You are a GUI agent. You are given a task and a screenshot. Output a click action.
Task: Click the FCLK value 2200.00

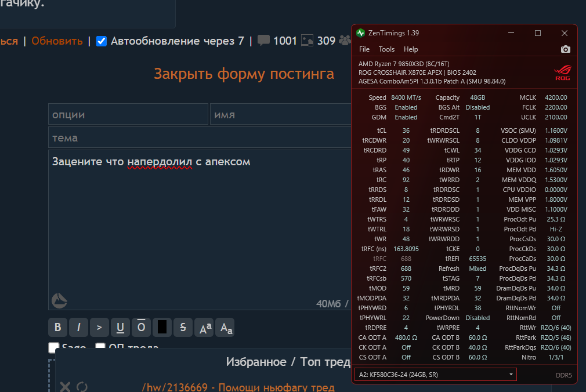556,107
